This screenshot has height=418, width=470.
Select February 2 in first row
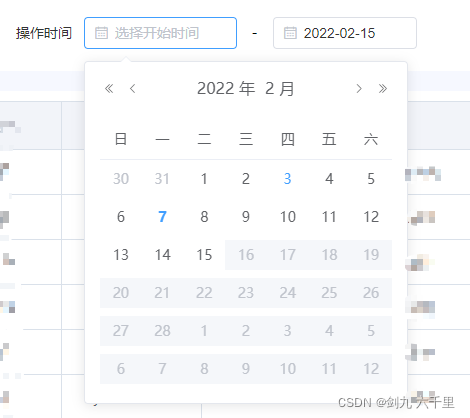coord(246,179)
